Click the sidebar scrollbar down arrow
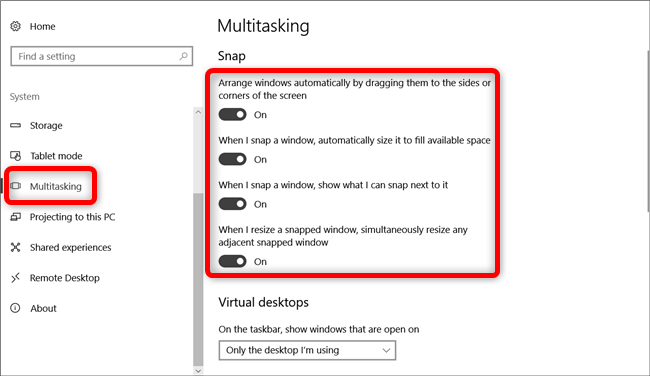The width and height of the screenshot is (650, 376). point(198,370)
